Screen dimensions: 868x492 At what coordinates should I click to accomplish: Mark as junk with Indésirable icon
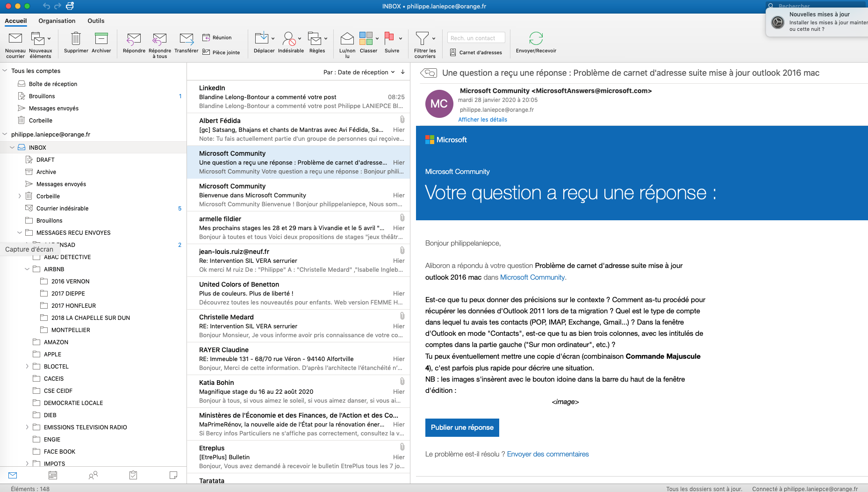click(289, 38)
